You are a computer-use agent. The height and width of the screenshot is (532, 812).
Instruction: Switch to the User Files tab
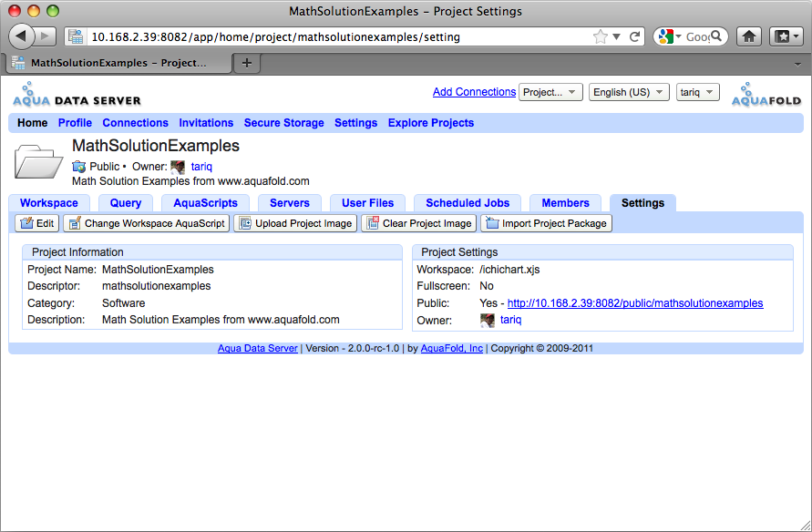pos(367,203)
